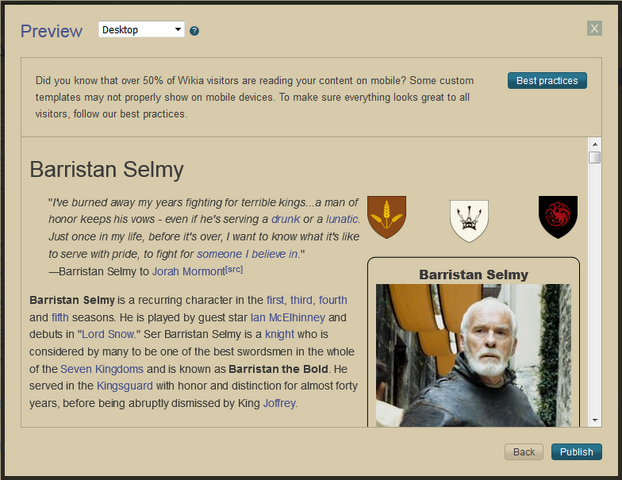Click the 'Barristan Selmy' page heading
The height and width of the screenshot is (480, 622).
(107, 170)
